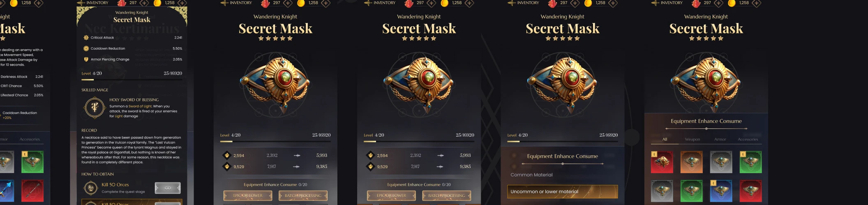Click the Kill 50 Orces quest emblem

coord(90,188)
